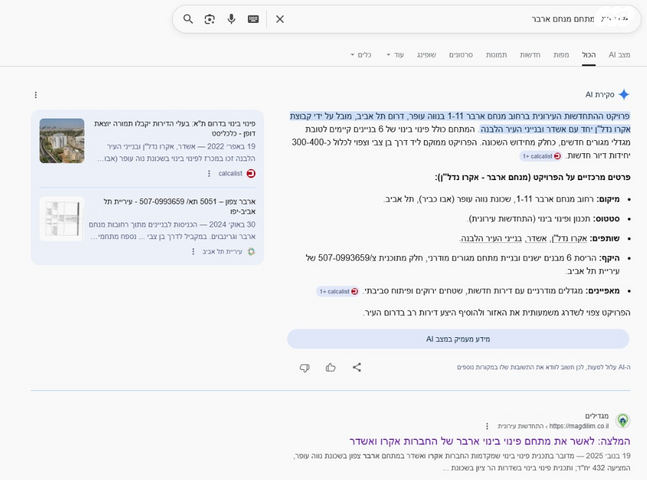Click the סטטוס bullet text

click(544, 219)
